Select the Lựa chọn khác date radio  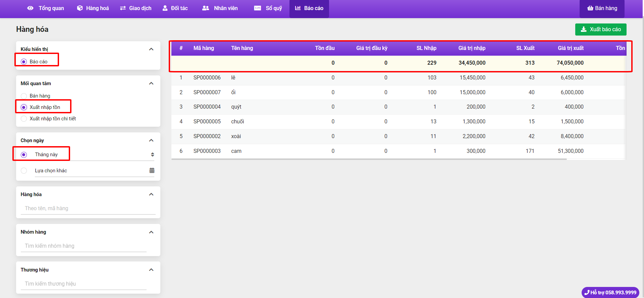(x=24, y=171)
